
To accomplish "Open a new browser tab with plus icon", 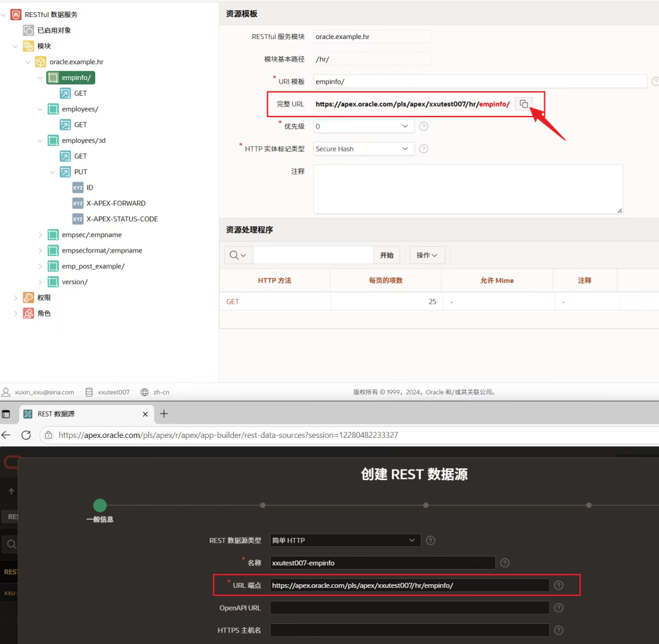I will click(x=164, y=414).
